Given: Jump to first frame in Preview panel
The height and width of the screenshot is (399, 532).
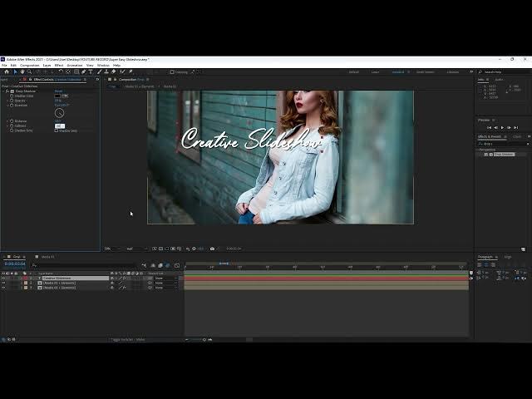Looking at the screenshot, I should click(x=489, y=127).
